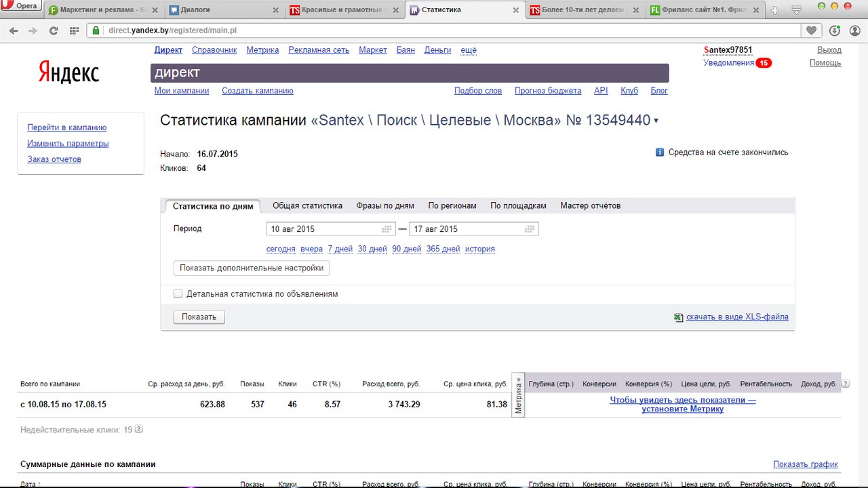Click the info icon near Средства на счете закончились

point(660,152)
